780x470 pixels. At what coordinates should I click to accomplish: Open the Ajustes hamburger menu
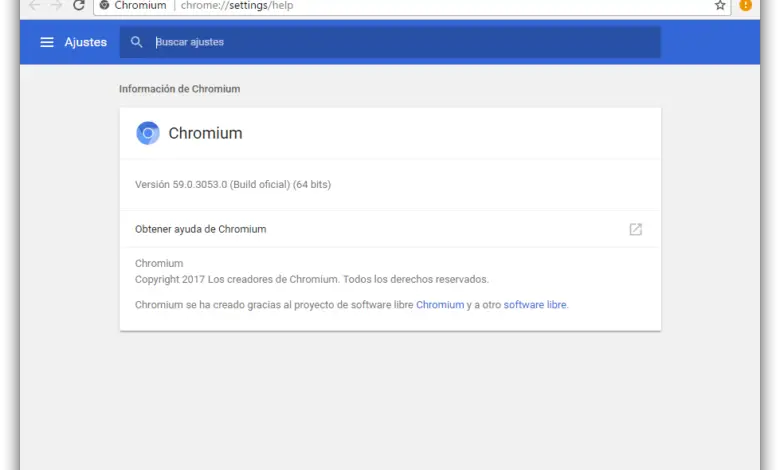pyautogui.click(x=47, y=42)
